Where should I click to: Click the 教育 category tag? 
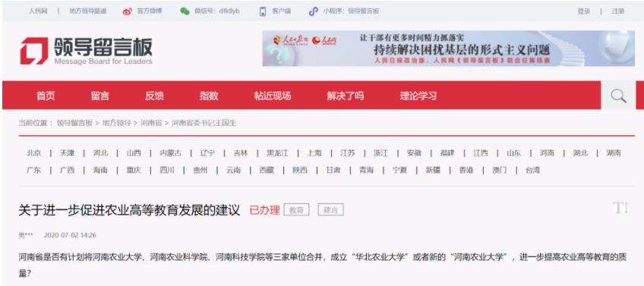(x=296, y=210)
